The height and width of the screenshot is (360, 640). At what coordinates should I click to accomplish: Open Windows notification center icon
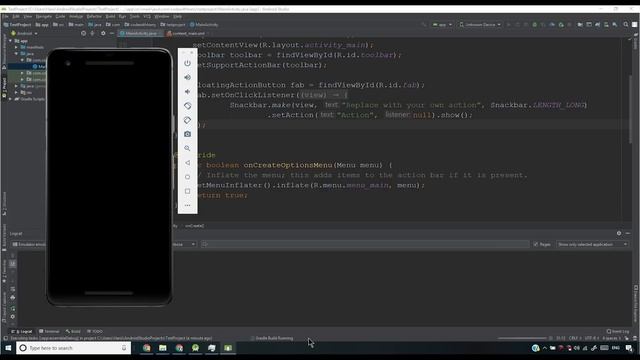(x=629, y=348)
